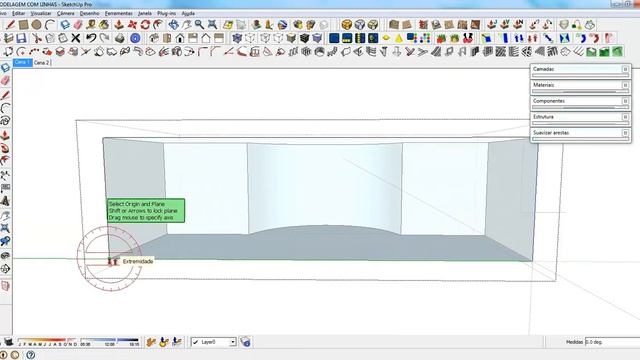
Task: Select the red Move tool
Action: point(132,25)
